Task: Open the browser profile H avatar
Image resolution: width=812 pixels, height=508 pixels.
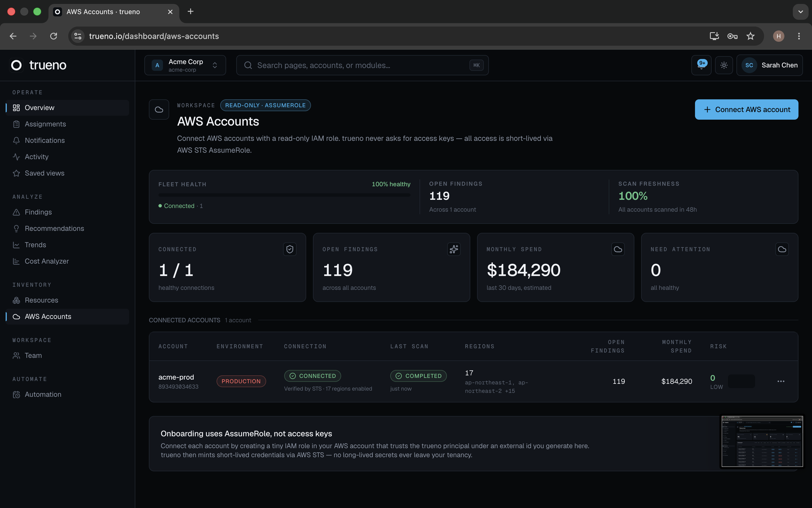Action: tap(779, 36)
